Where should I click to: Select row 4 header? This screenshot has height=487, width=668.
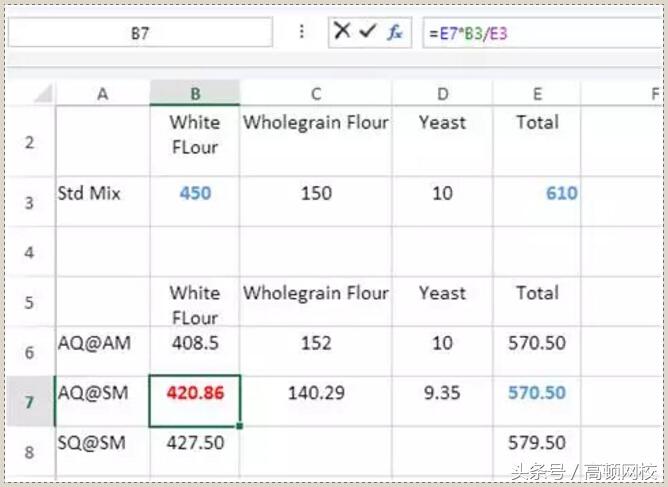(x=29, y=252)
